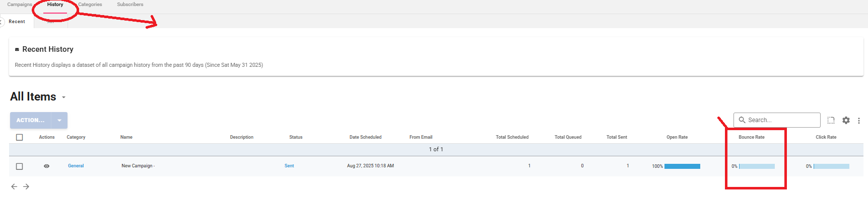This screenshot has height=199, width=868.
Task: Click the click rate 0% bar
Action: [831, 166]
